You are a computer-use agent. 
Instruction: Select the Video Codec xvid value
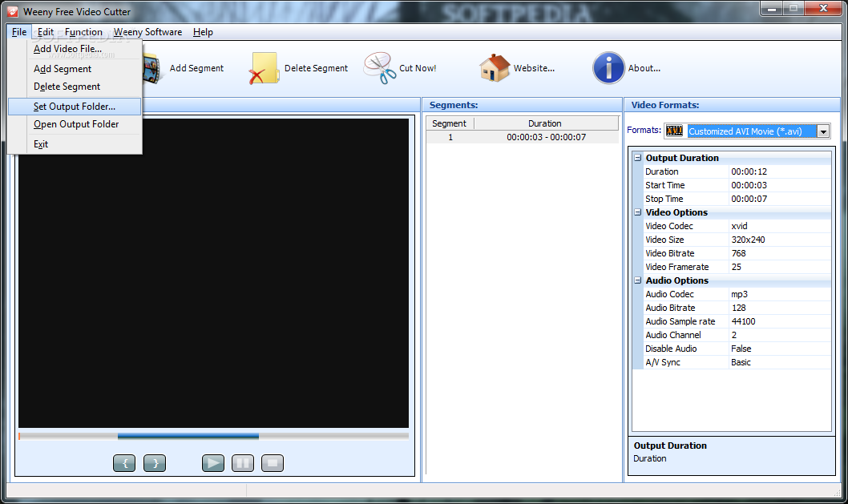point(780,226)
